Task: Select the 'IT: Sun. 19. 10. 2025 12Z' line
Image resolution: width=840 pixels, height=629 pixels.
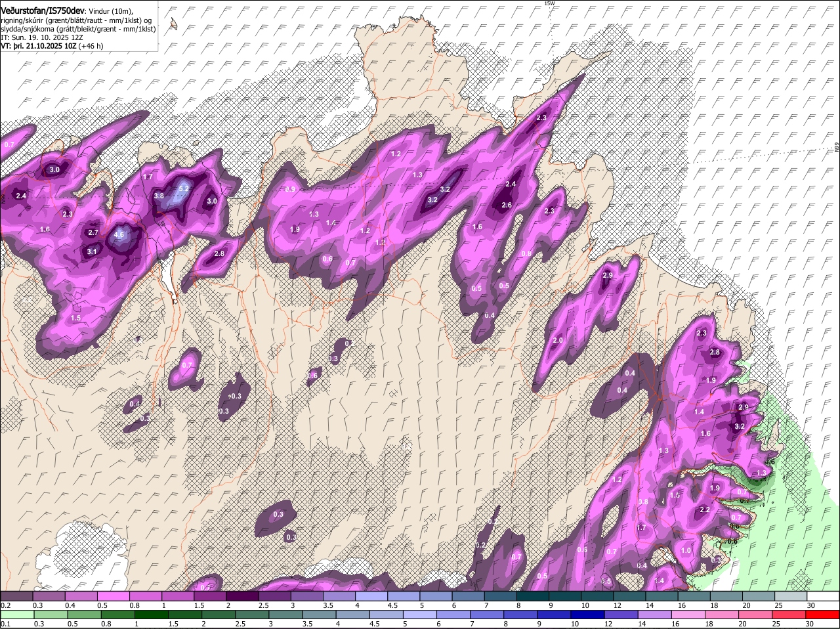Action: tap(42, 38)
